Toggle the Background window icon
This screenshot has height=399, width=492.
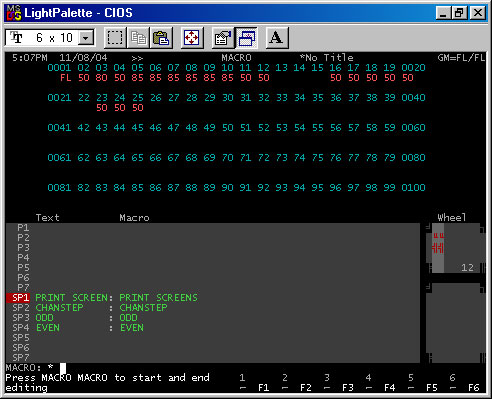[246, 38]
